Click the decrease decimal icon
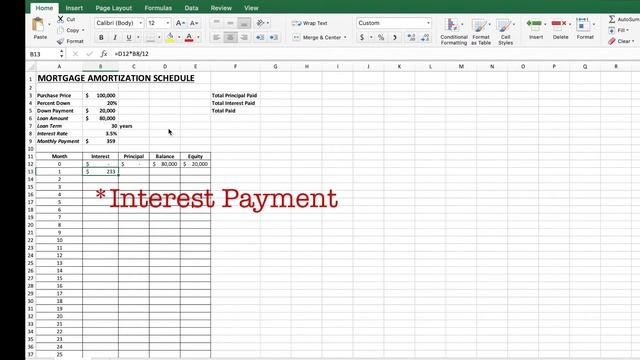Image resolution: width=640 pixels, height=360 pixels. [424, 38]
